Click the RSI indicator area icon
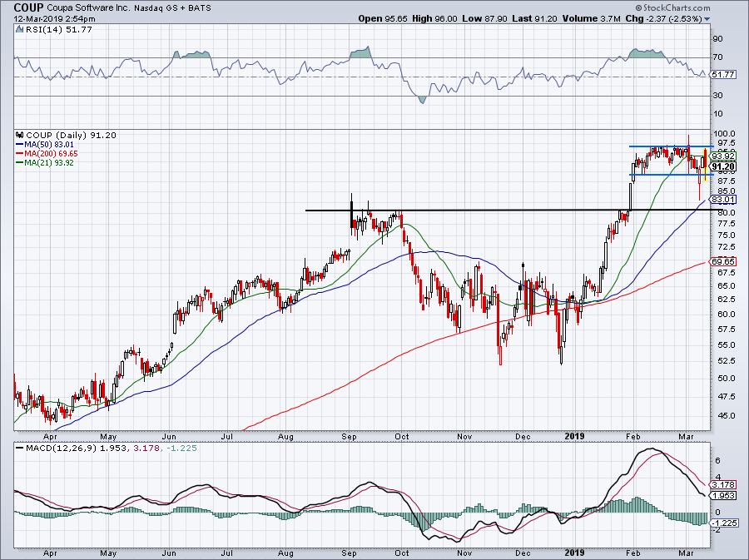The width and height of the screenshot is (749, 560). [x=19, y=30]
